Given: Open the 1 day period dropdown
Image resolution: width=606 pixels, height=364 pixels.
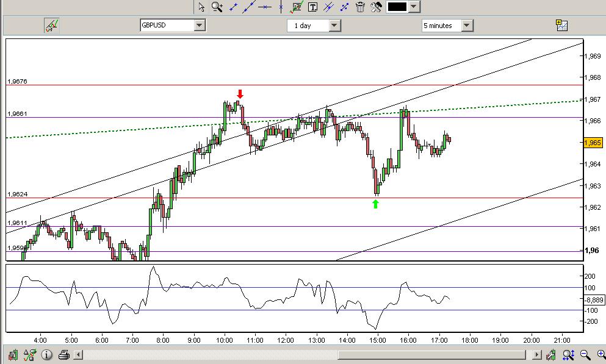Looking at the screenshot, I should click(x=334, y=26).
